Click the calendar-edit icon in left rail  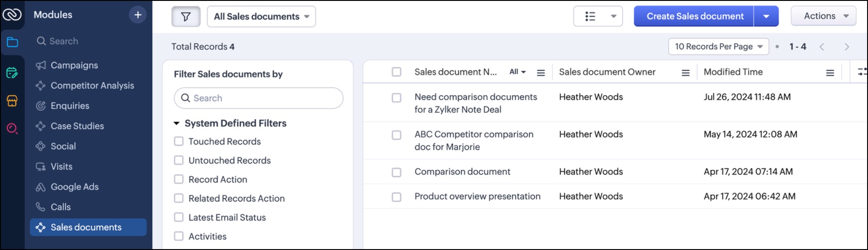point(12,72)
